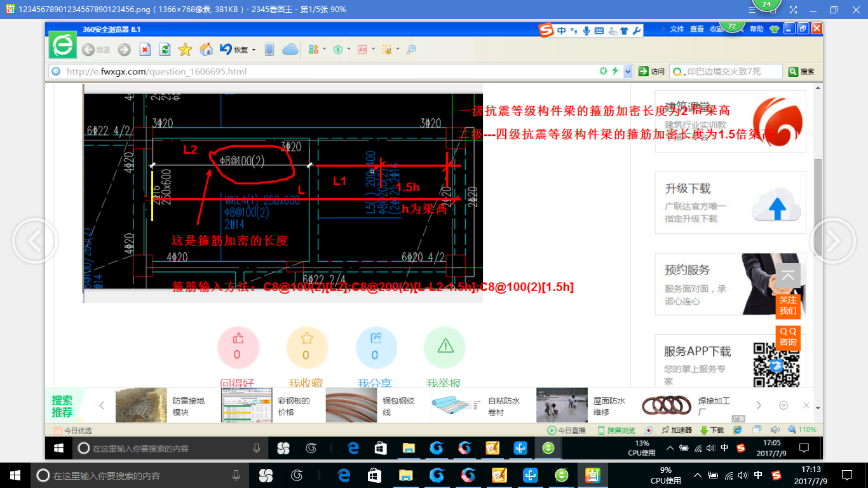Click the 访问 go button
The image size is (868, 488).
pos(652,72)
